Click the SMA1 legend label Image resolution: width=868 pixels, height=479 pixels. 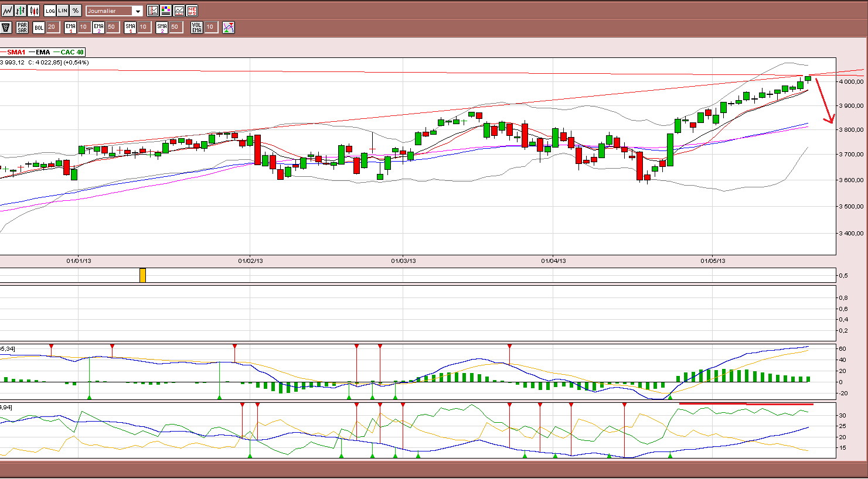click(16, 52)
